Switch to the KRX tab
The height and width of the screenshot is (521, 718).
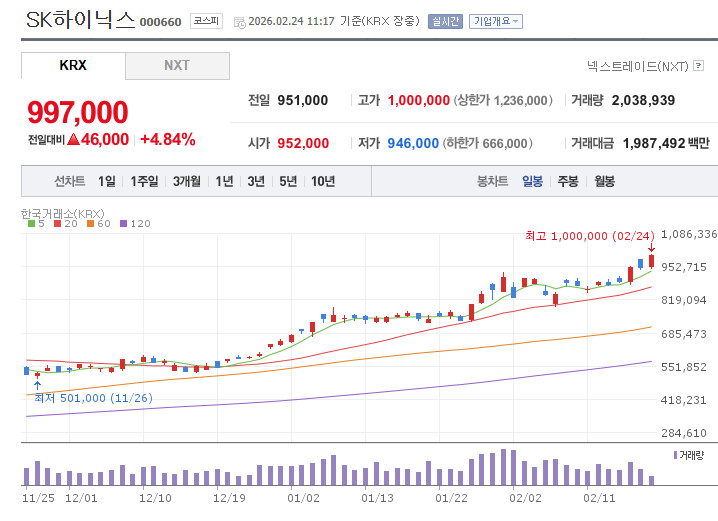(73, 66)
